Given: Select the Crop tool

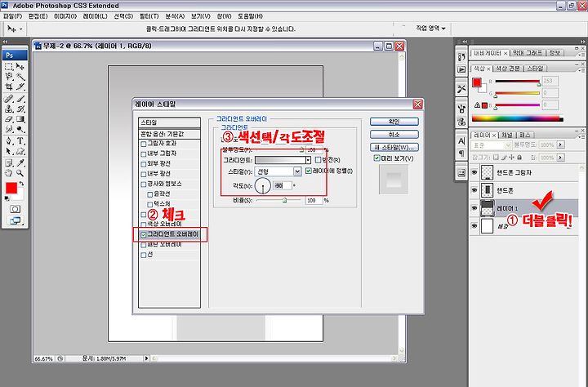Looking at the screenshot, I should (x=9, y=87).
